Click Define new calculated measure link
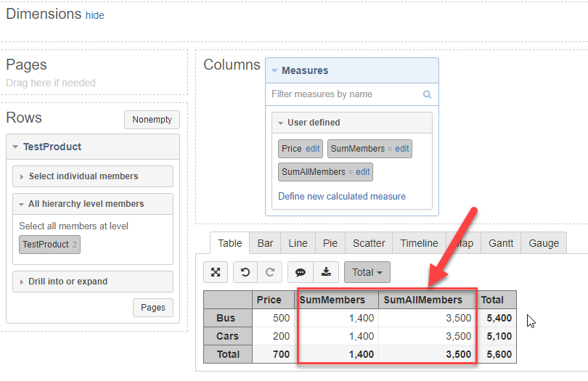Viewport: 588px width, 381px height. pos(342,196)
